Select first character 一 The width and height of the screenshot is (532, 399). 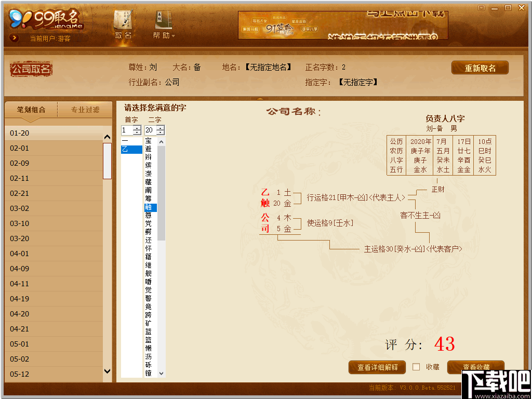[131, 141]
